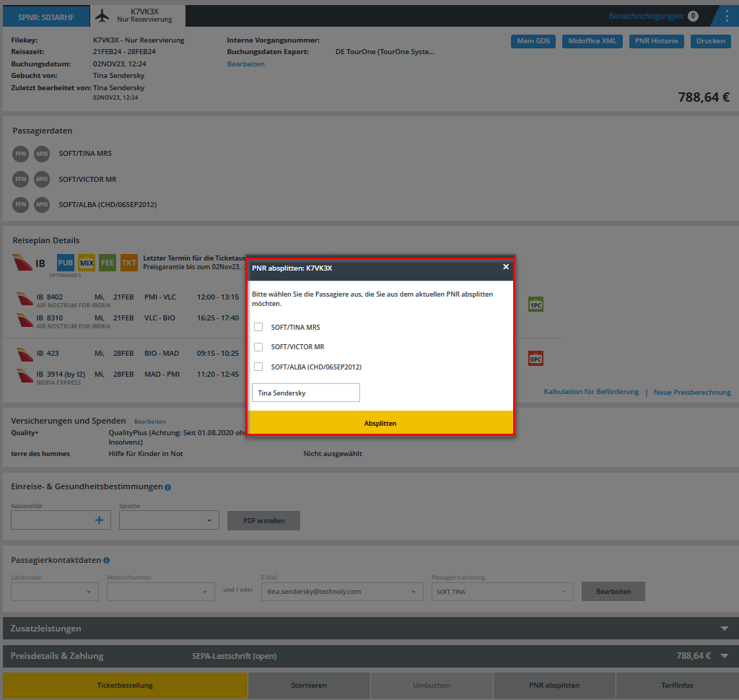
Task: Click the APIS icon for SOFT/ALBA
Action: click(42, 205)
